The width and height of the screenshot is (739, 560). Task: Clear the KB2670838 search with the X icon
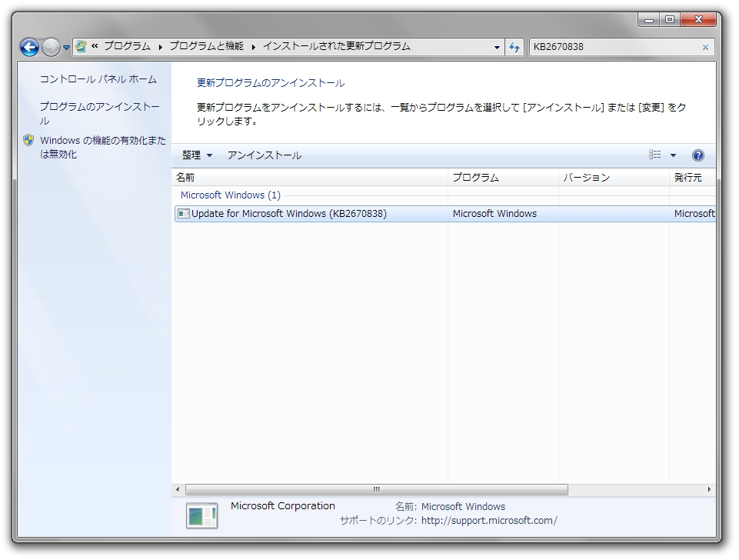click(x=705, y=47)
